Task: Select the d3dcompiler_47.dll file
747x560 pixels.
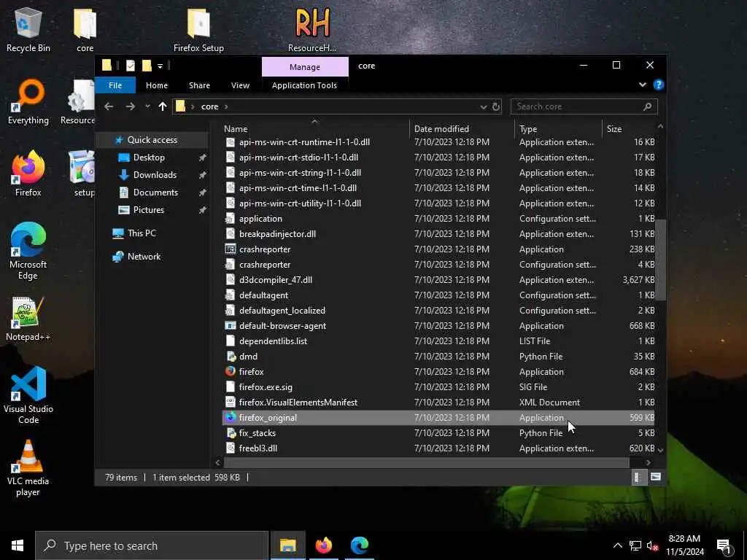Action: 438,280
